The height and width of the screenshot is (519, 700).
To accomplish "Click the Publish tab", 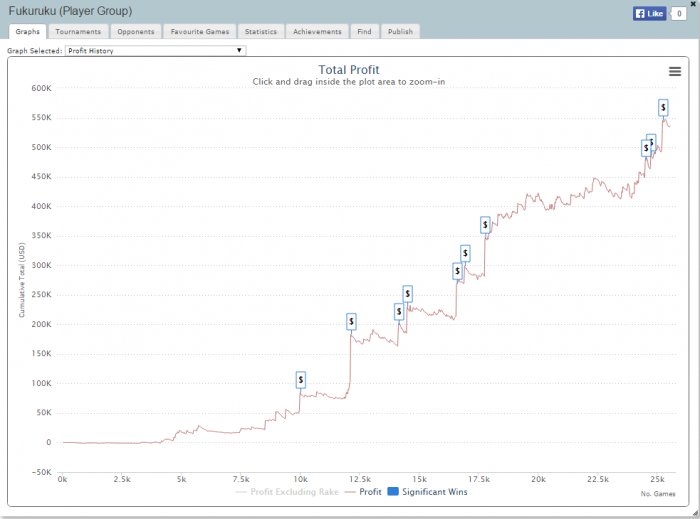I will tap(400, 32).
